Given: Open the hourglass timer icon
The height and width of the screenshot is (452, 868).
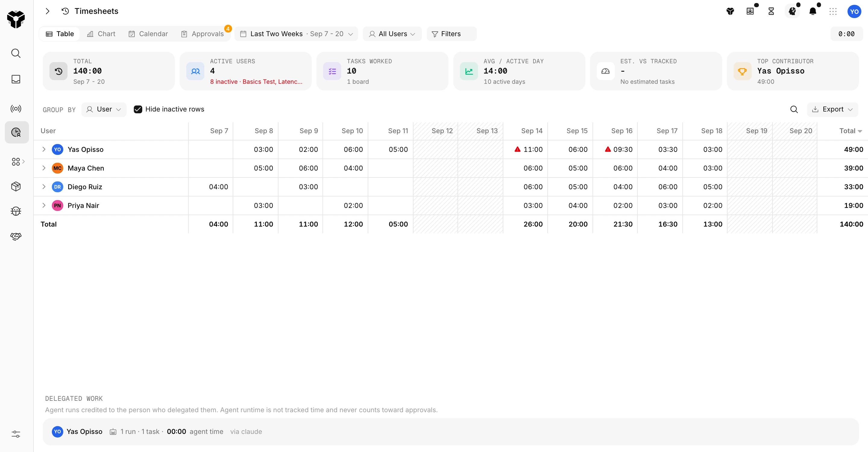Looking at the screenshot, I should [x=771, y=11].
